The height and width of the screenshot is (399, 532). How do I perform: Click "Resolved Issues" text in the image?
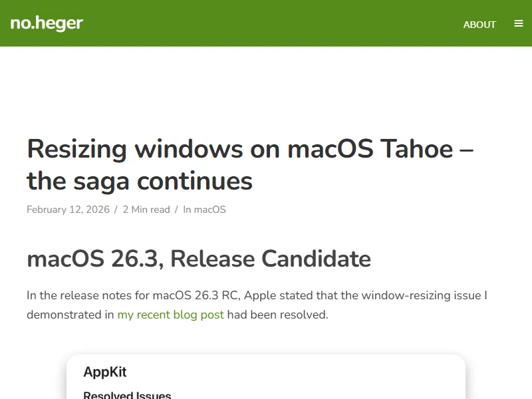[127, 395]
